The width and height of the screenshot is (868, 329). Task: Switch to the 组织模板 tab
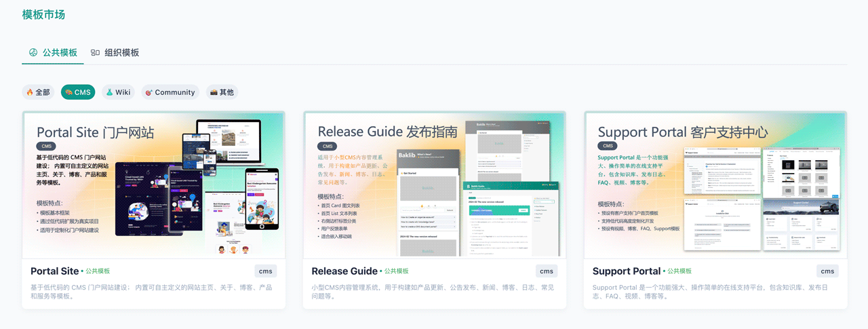coord(115,52)
